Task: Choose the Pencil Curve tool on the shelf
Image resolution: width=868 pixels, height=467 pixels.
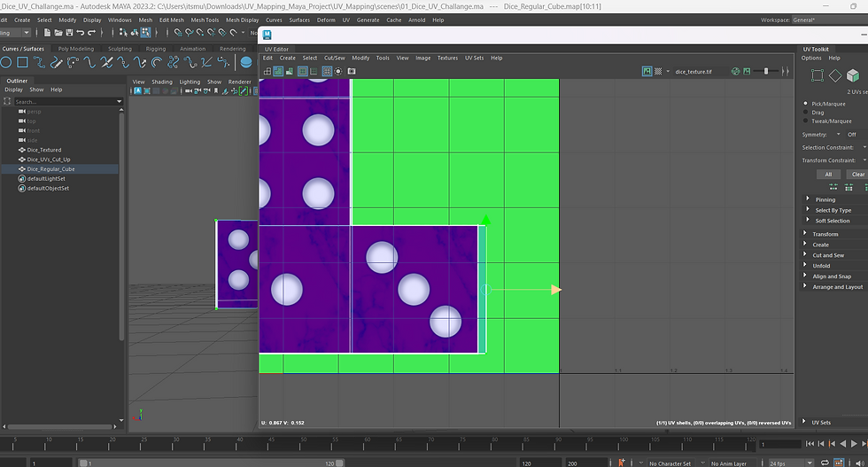Action: (56, 62)
